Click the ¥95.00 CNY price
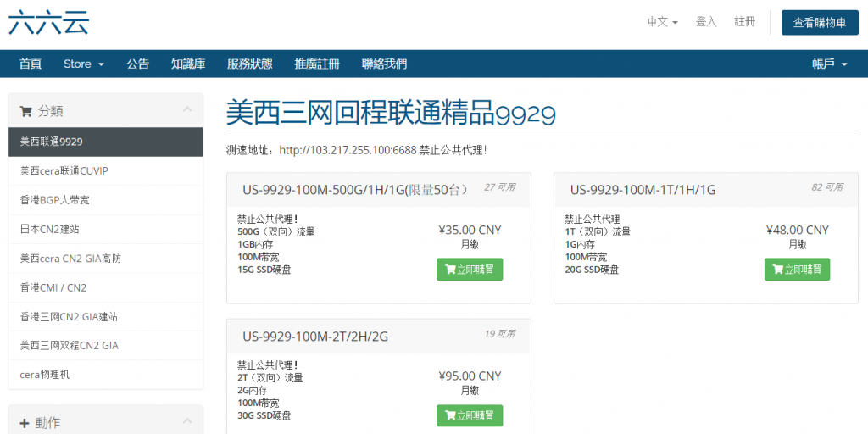Screen dimensions: 868x434 (470, 376)
